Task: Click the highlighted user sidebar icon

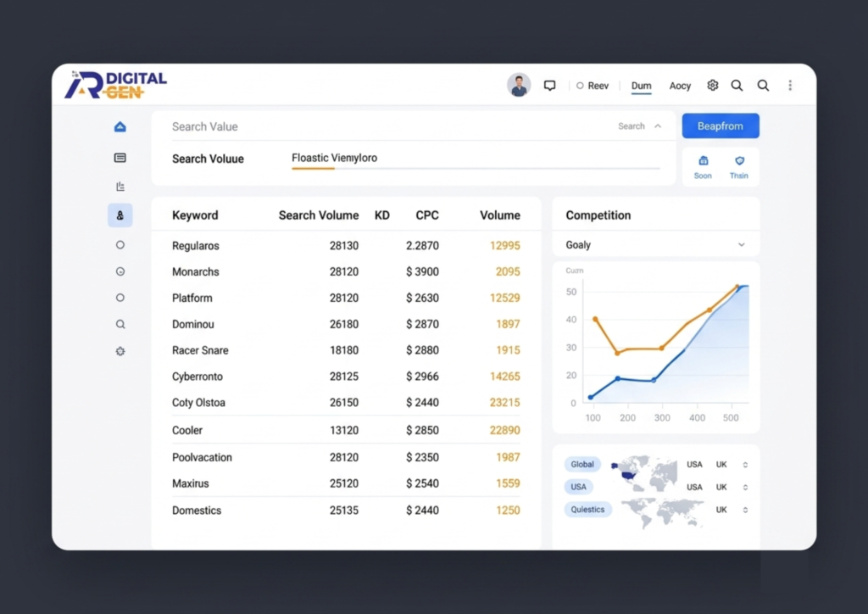Action: 120,215
